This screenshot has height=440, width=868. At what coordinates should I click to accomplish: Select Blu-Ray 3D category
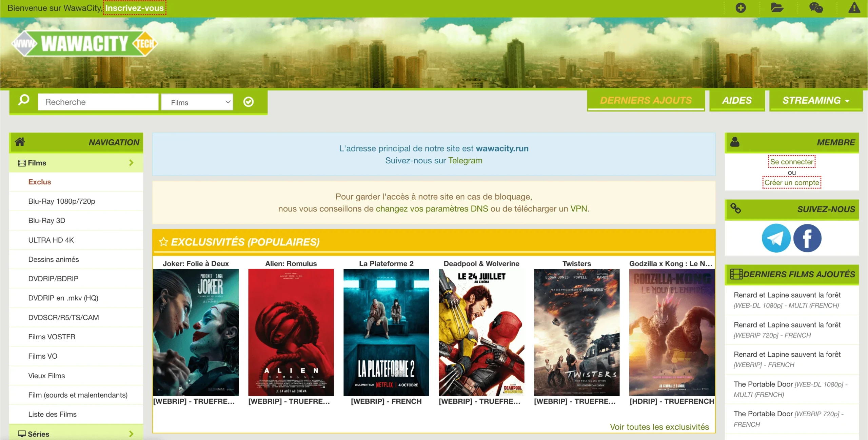tap(47, 221)
